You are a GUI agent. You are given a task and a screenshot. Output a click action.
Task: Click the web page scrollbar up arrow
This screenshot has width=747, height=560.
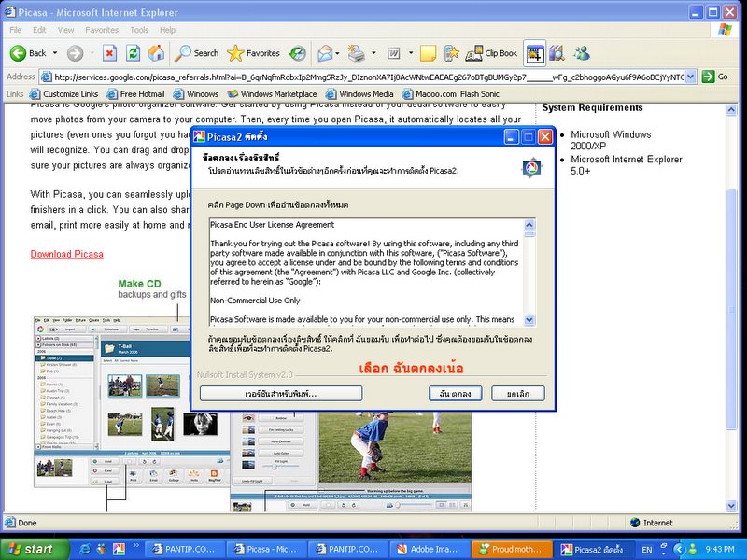point(731,110)
